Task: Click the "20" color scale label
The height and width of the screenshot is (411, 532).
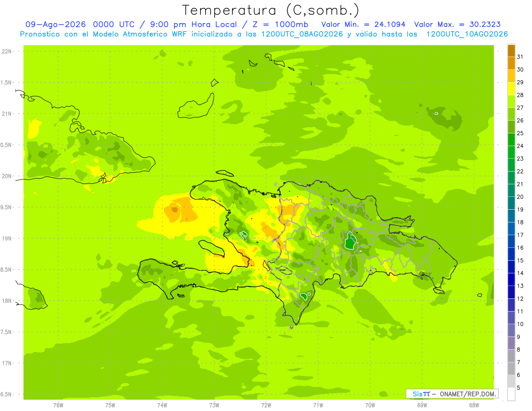Action: pyautogui.click(x=520, y=197)
